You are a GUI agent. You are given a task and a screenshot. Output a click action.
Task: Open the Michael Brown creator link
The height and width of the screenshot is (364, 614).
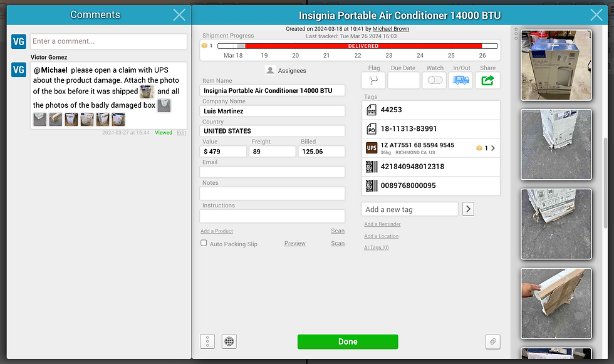click(x=391, y=29)
